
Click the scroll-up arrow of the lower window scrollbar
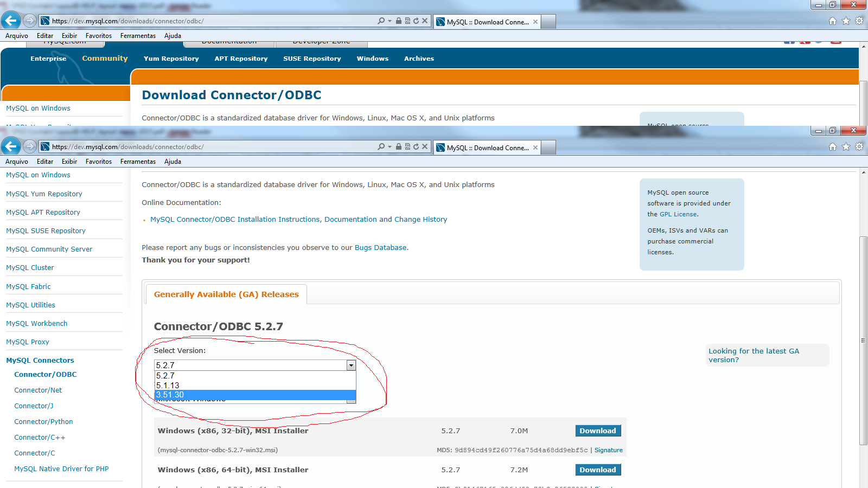(864, 172)
